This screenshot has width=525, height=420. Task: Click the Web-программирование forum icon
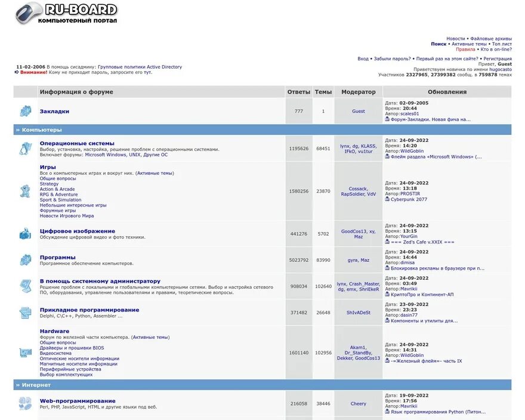(x=26, y=403)
